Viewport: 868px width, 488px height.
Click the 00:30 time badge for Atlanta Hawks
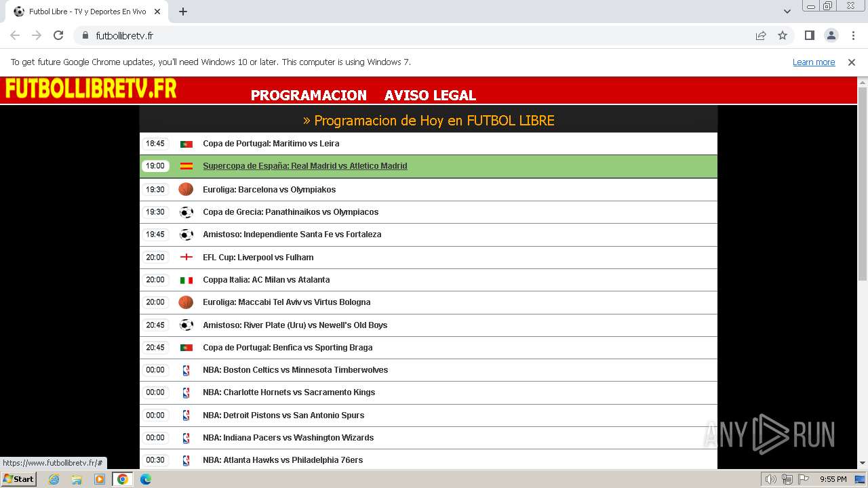tap(155, 460)
